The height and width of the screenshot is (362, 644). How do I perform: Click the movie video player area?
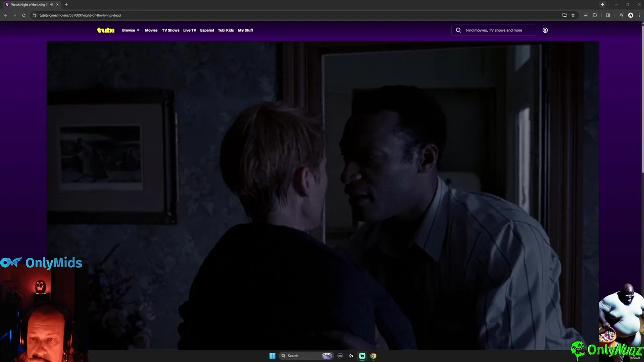pyautogui.click(x=323, y=195)
